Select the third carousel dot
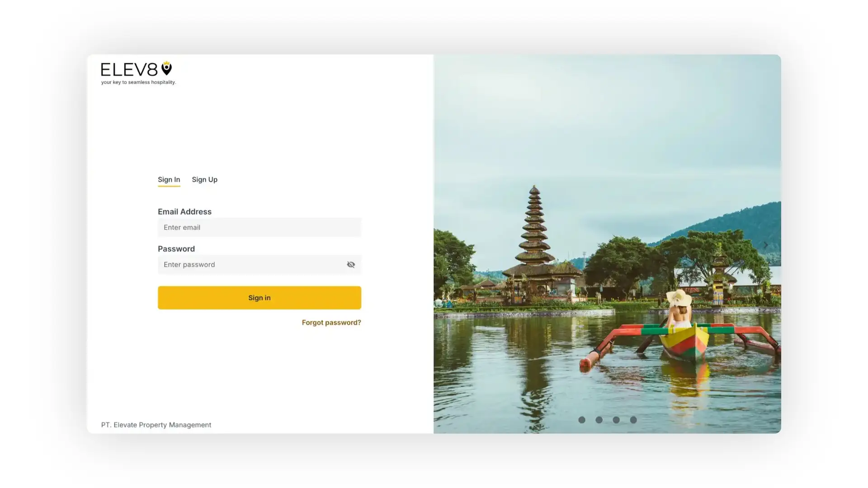Image resolution: width=868 pixels, height=488 pixels. (x=616, y=420)
